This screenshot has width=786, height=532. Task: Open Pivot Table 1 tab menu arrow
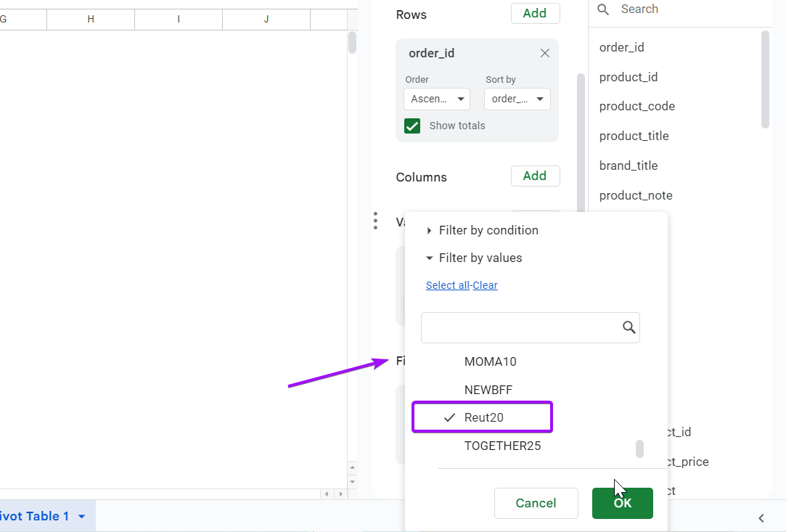click(x=82, y=517)
